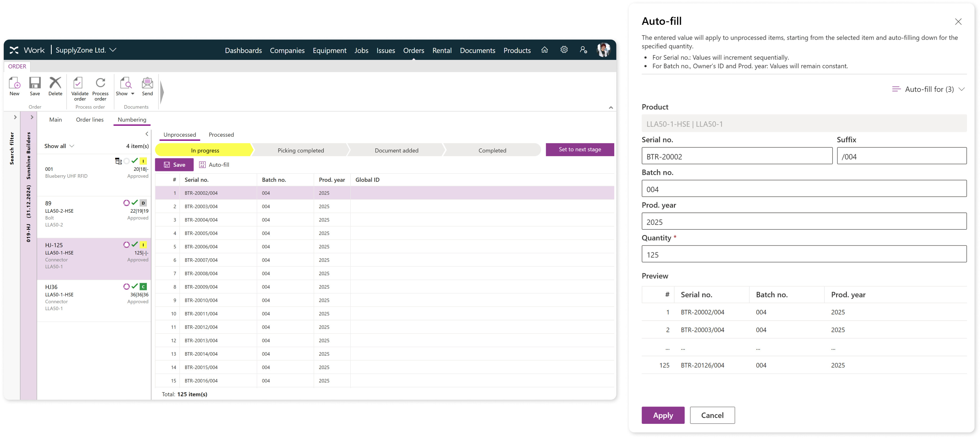Switch to the Processed tab
980x438 pixels.
(x=221, y=135)
